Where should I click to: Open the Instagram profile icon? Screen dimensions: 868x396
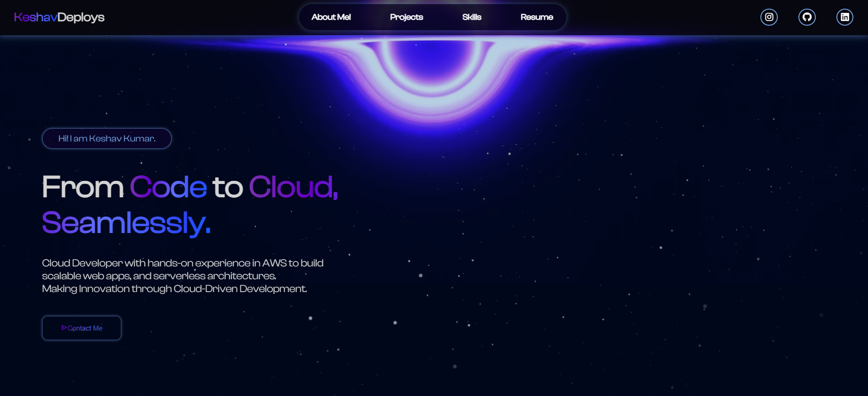click(769, 17)
